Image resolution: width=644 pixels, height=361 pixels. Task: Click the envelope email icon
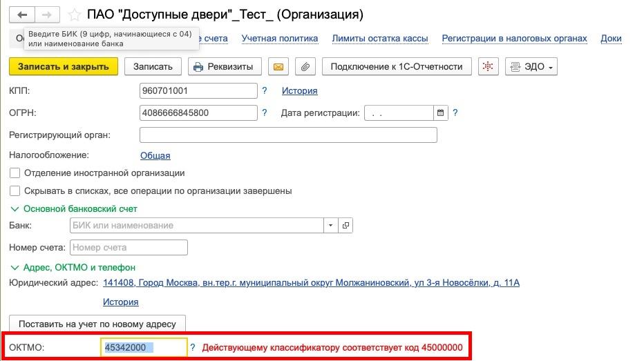(x=278, y=67)
